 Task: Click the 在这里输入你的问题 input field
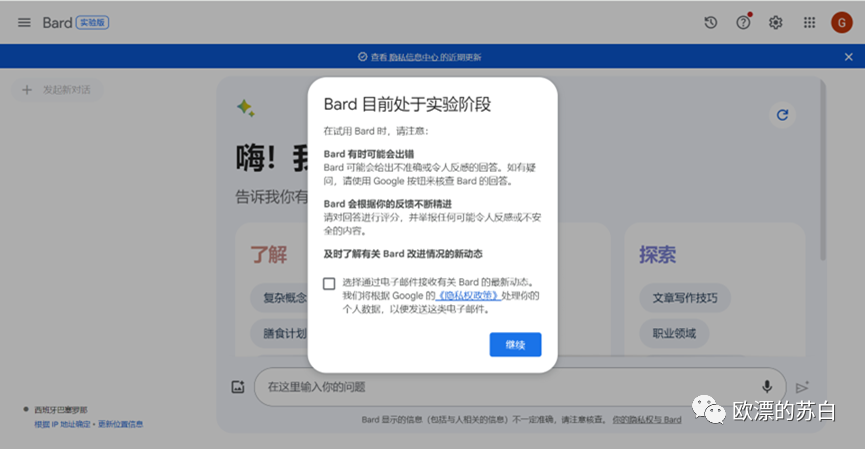tap(500, 386)
